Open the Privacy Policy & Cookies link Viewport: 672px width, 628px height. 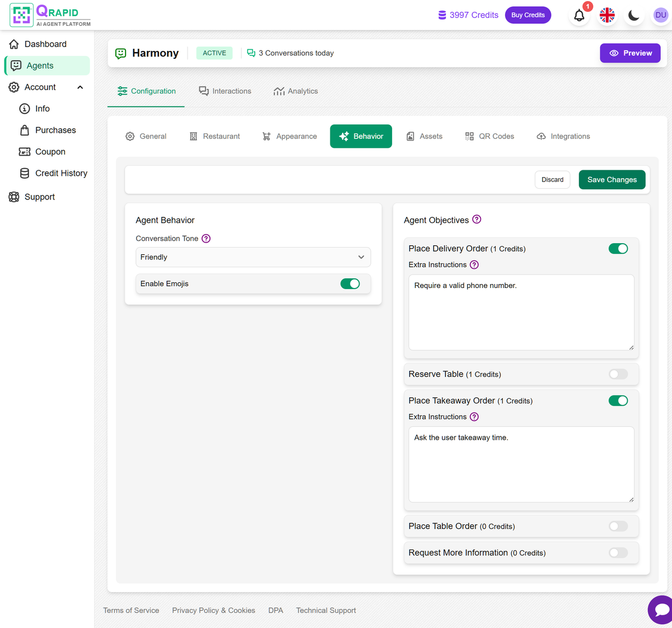pos(213,610)
